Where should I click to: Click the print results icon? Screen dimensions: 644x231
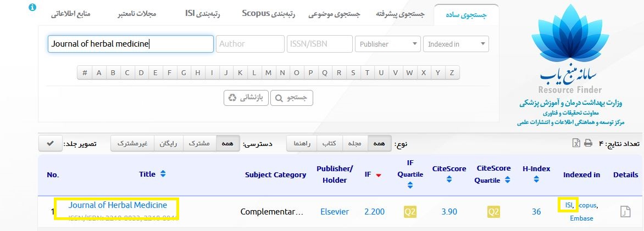[x=588, y=143]
